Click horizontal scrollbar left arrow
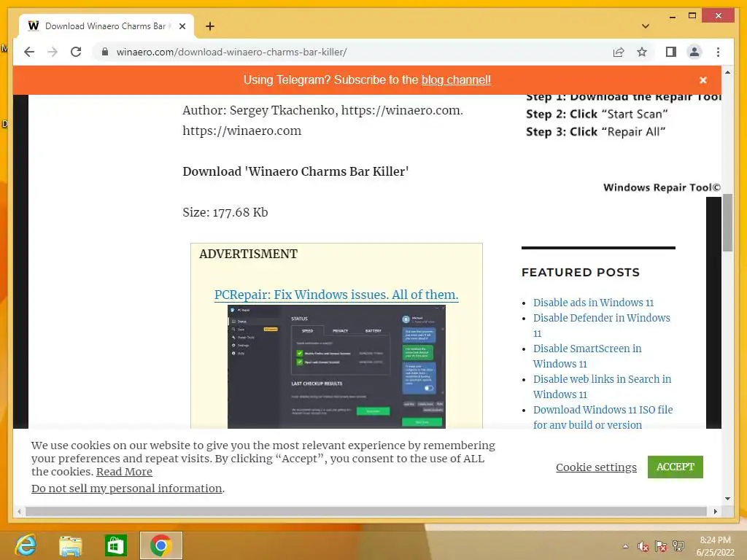The image size is (747, 560). [x=19, y=511]
